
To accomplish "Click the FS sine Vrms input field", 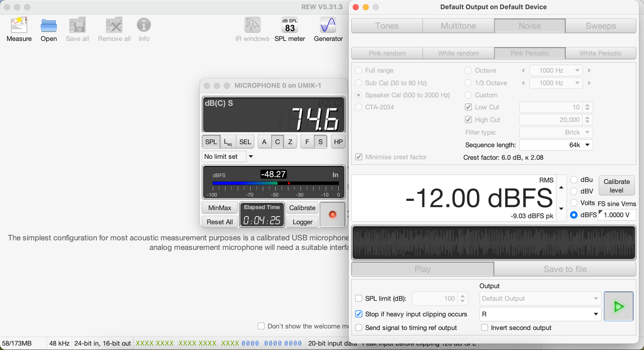I will pos(617,215).
